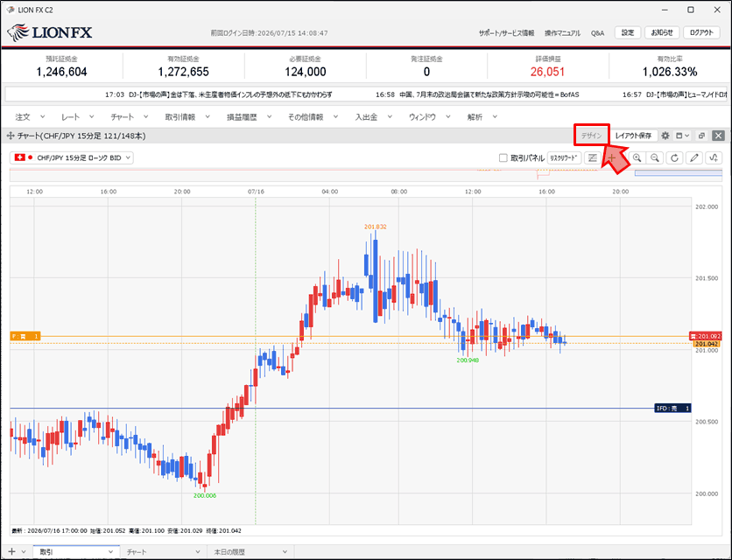Expand the 取引 bottom tab dropdown

[x=110, y=551]
